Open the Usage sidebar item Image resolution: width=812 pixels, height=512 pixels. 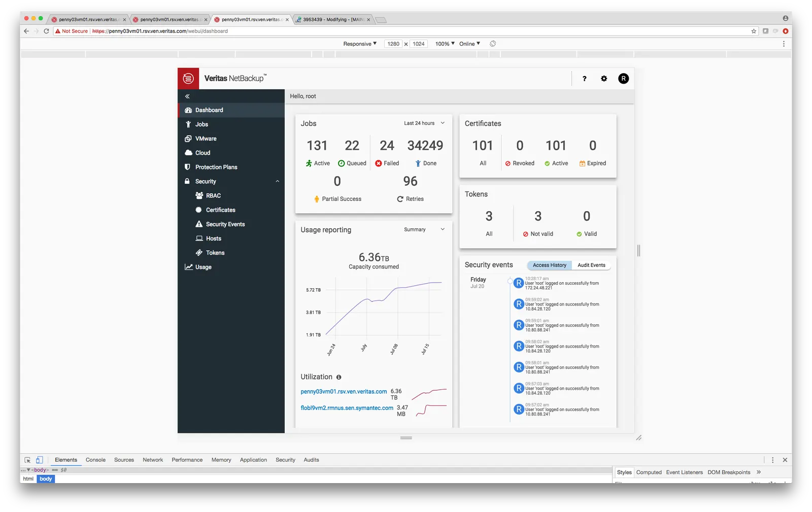(x=231, y=267)
